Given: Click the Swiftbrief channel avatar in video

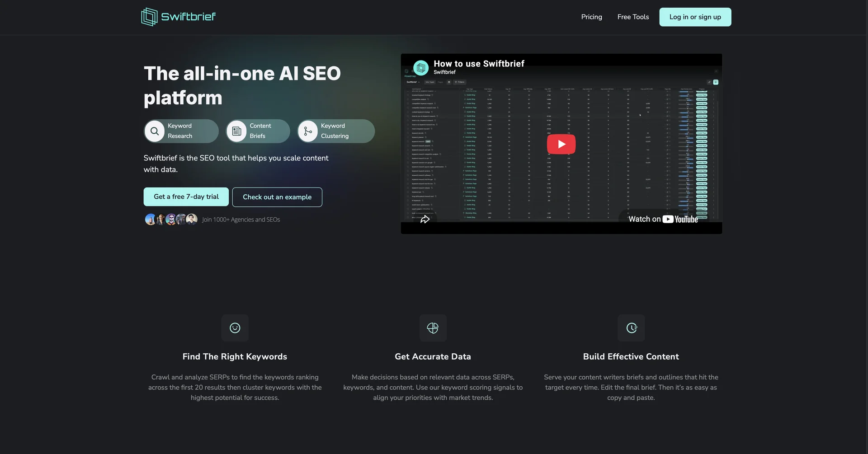Looking at the screenshot, I should (x=421, y=68).
